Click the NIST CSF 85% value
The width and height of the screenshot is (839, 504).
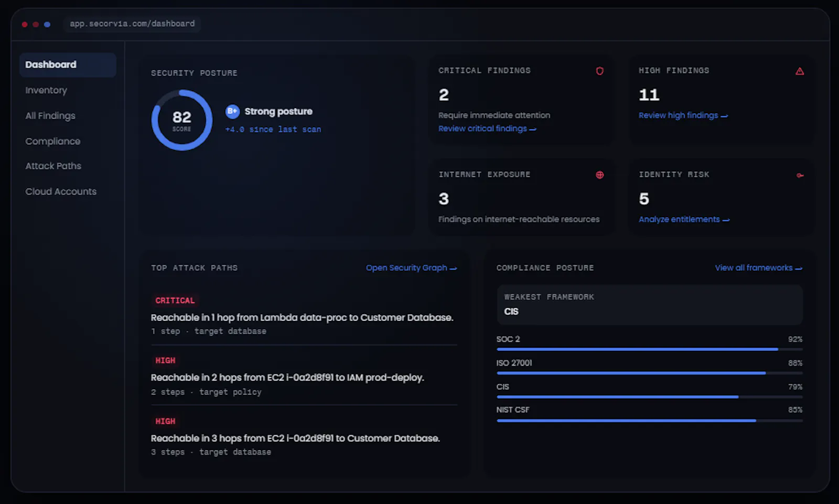[795, 410]
